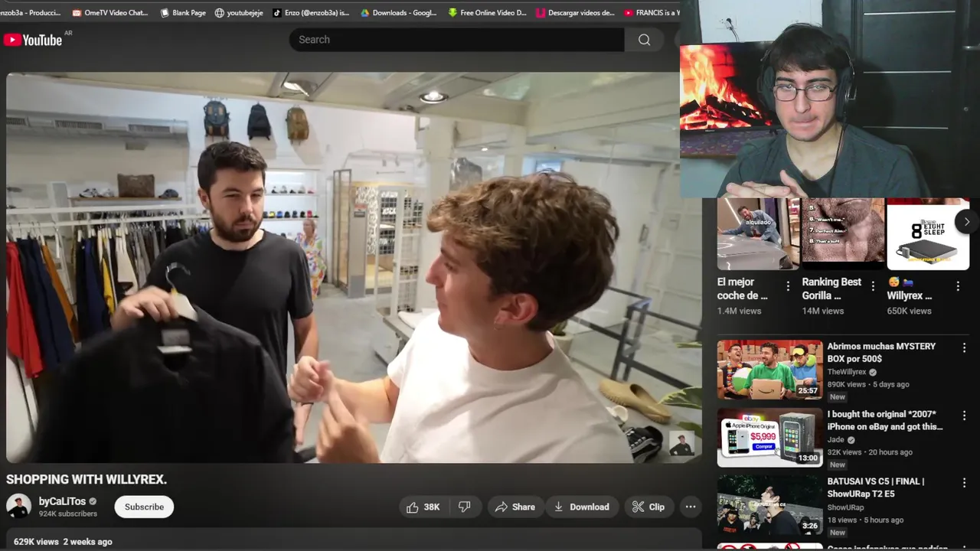Open title BATUSAI VS C5 FINAL

point(876,487)
